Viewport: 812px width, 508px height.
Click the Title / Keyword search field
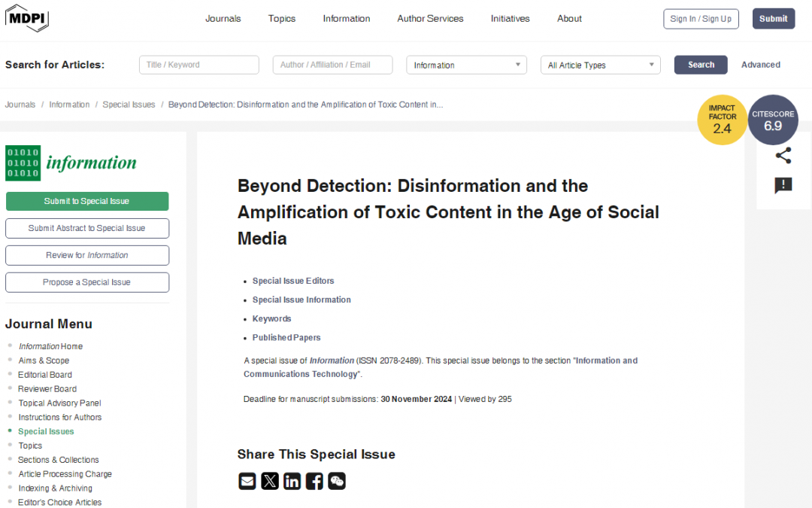click(198, 65)
